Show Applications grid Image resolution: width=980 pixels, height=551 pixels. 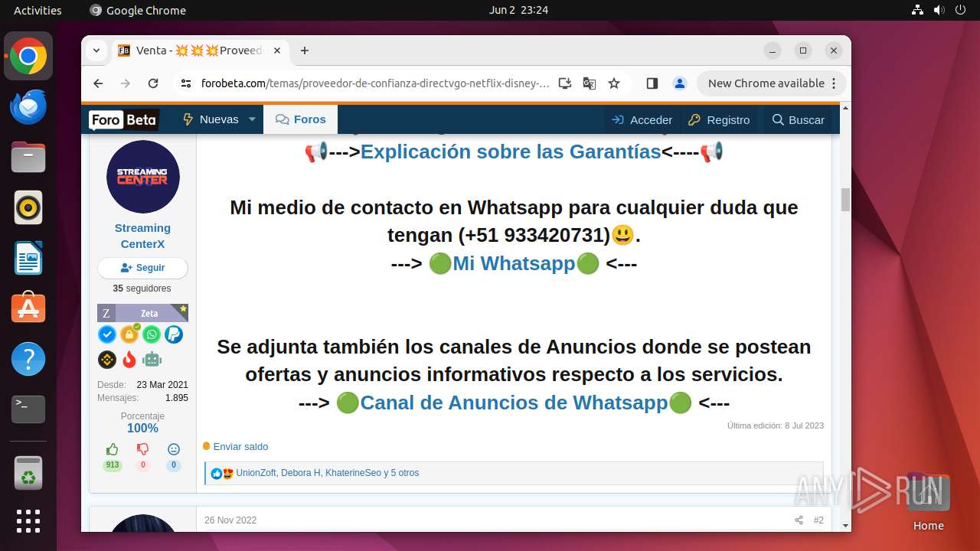tap(28, 521)
